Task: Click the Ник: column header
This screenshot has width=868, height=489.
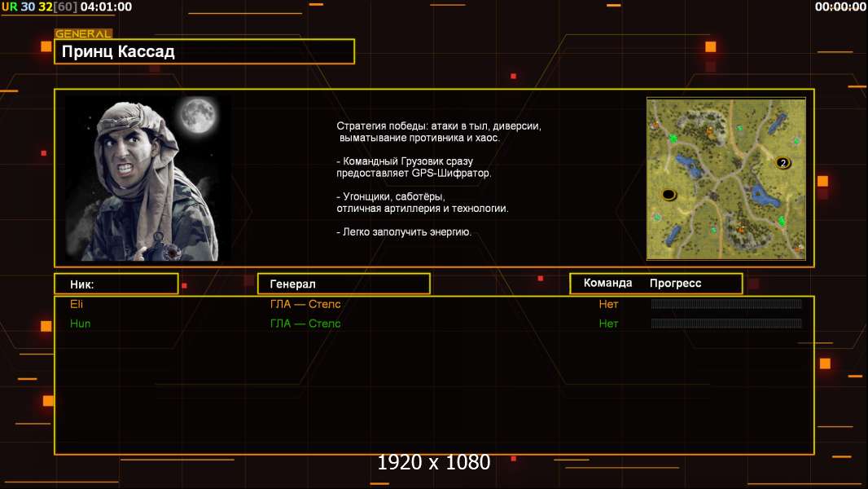Action: (x=116, y=284)
